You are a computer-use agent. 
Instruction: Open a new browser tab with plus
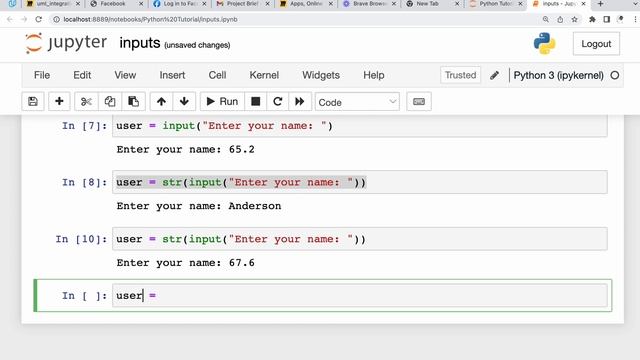pyautogui.click(x=600, y=4)
